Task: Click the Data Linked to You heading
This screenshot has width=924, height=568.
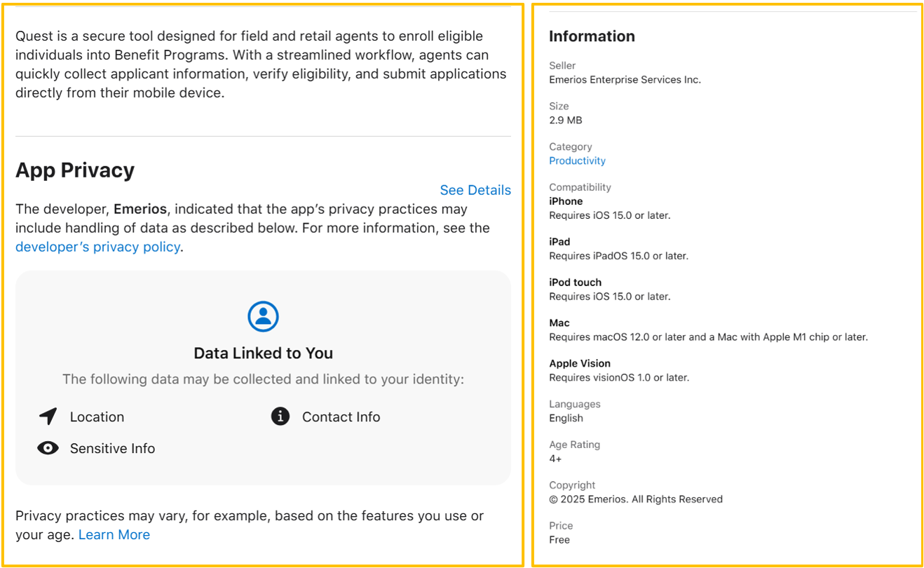Action: (263, 353)
